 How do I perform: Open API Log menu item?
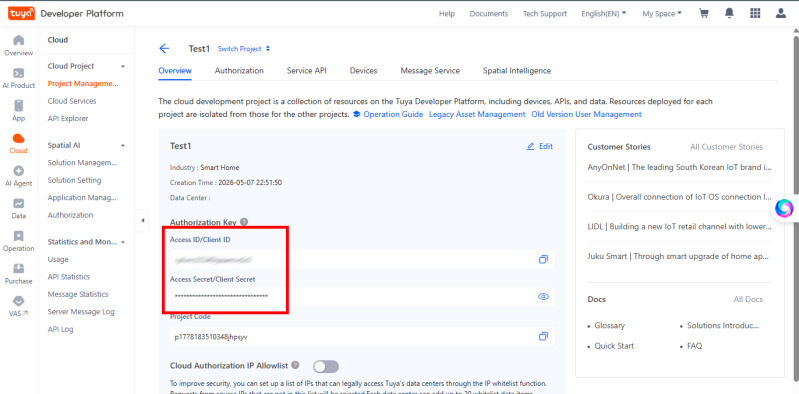[x=61, y=329]
